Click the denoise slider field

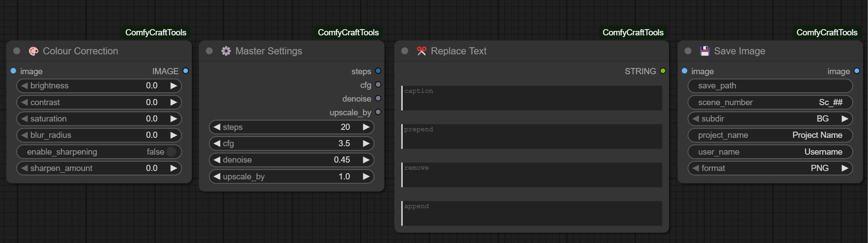pyautogui.click(x=291, y=160)
